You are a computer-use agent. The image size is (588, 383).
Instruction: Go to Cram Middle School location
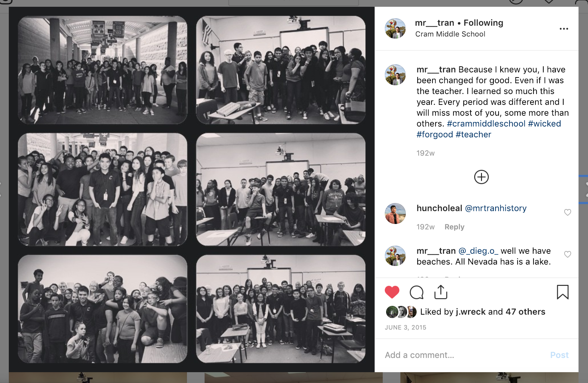[450, 34]
